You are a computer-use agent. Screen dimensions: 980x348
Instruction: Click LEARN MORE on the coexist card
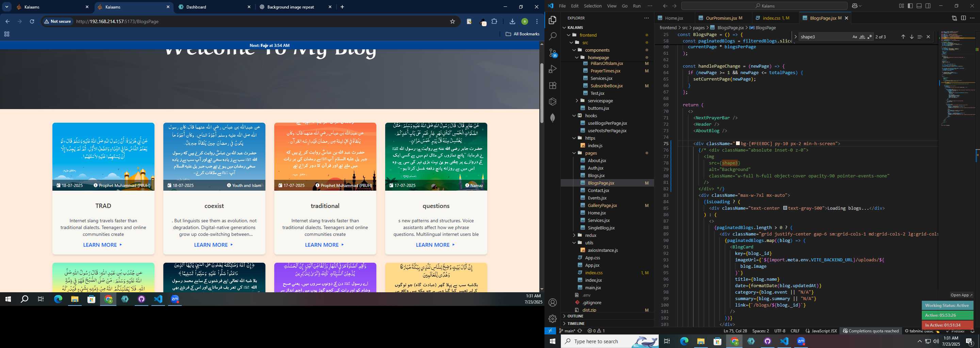tap(214, 245)
